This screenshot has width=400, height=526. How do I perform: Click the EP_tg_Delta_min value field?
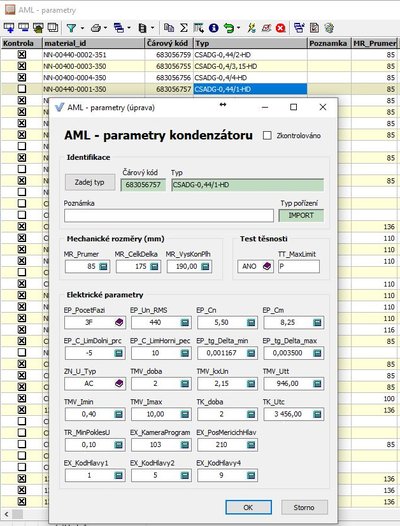(222, 353)
